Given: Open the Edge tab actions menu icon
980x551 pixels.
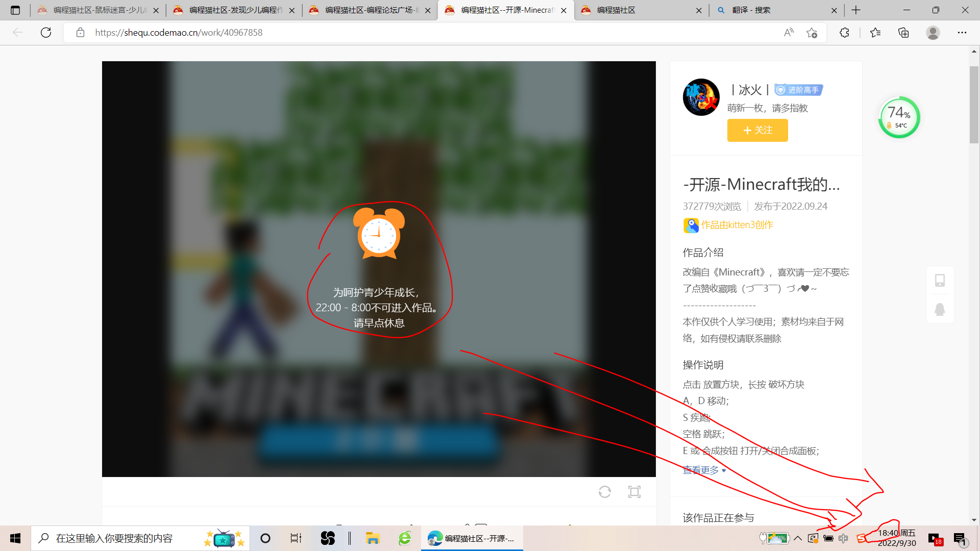Looking at the screenshot, I should pos(15,10).
